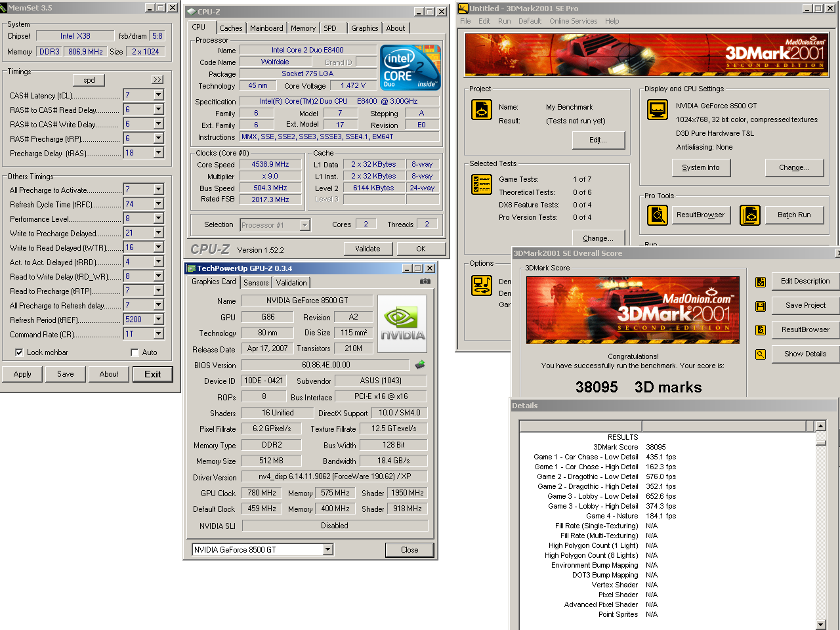This screenshot has width=840, height=630.
Task: Enable the Auto checkbox in MemSet
Action: pos(135,352)
